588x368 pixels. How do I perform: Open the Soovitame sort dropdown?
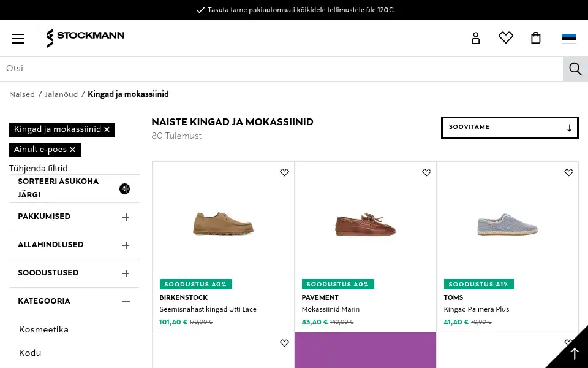click(x=510, y=128)
